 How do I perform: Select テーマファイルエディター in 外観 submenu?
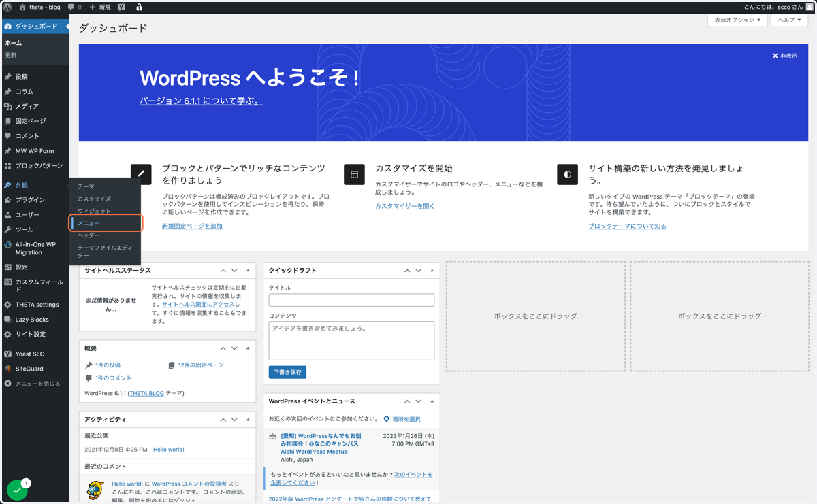pyautogui.click(x=106, y=252)
